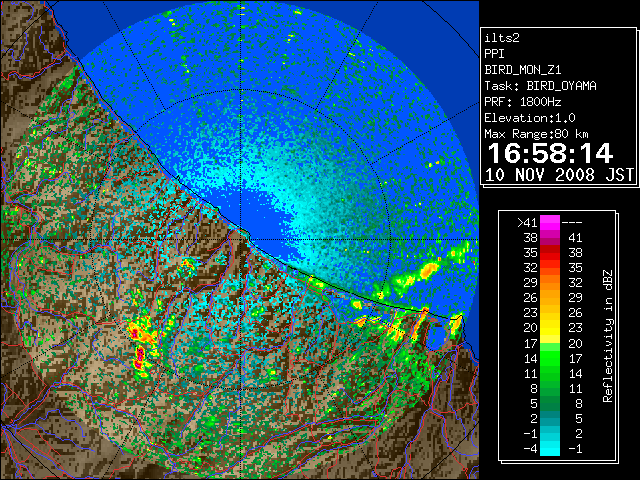This screenshot has width=640, height=480.
Task: Click the Max Range:80 km text
Action: pyautogui.click(x=536, y=134)
